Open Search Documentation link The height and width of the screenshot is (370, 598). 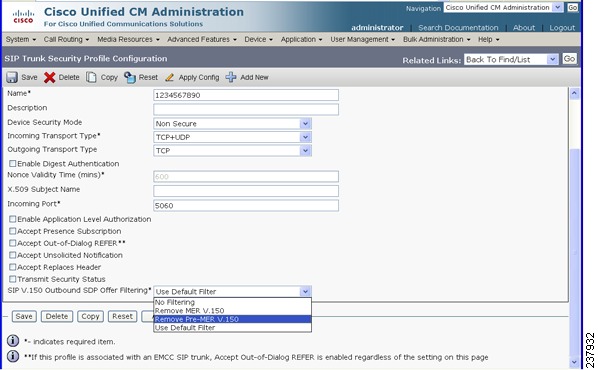458,28
